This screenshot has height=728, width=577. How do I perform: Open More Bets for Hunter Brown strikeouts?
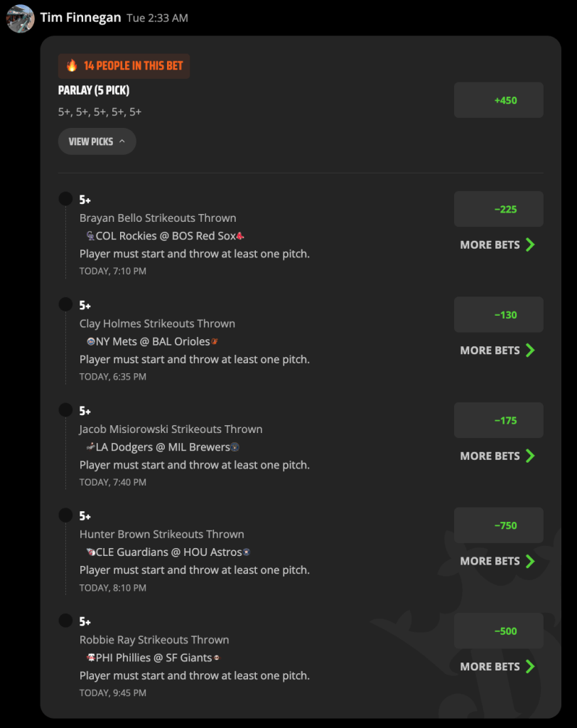[x=497, y=561]
